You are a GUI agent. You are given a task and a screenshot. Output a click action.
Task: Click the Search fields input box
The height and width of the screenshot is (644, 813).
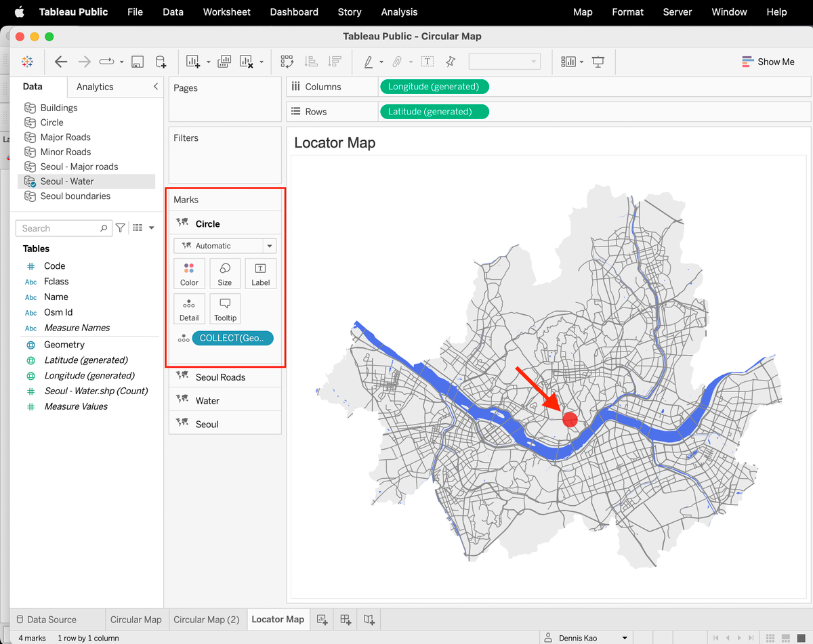click(64, 228)
